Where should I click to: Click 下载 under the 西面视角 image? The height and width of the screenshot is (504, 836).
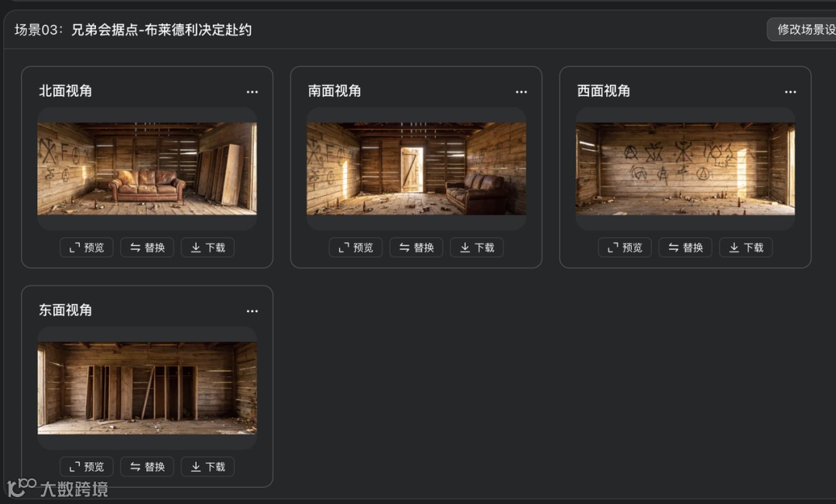(x=746, y=248)
